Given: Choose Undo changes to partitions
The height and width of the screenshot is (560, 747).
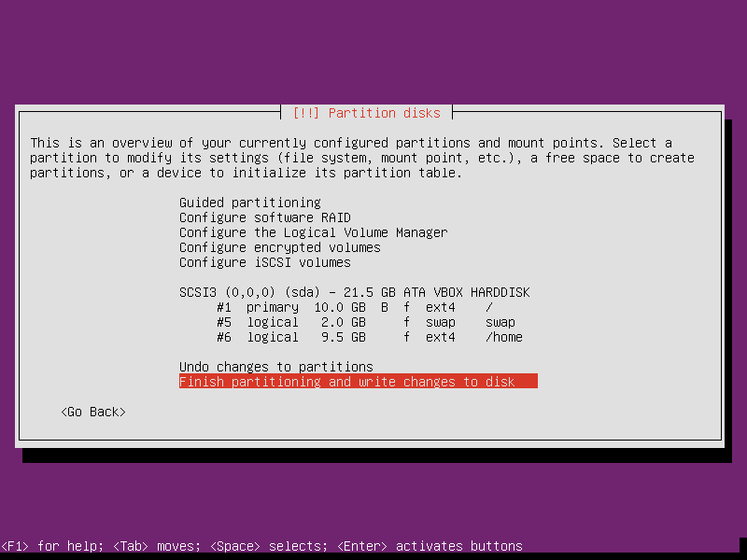Looking at the screenshot, I should [276, 367].
